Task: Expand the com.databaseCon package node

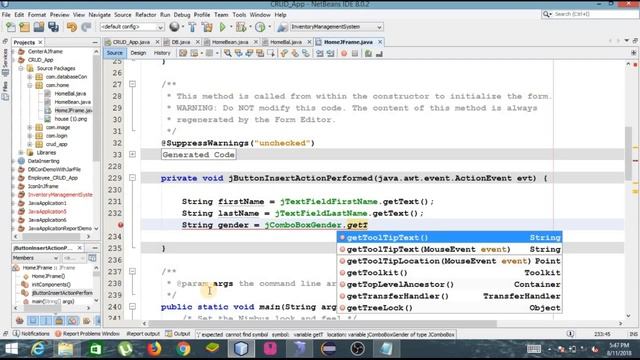Action: [x=30, y=77]
